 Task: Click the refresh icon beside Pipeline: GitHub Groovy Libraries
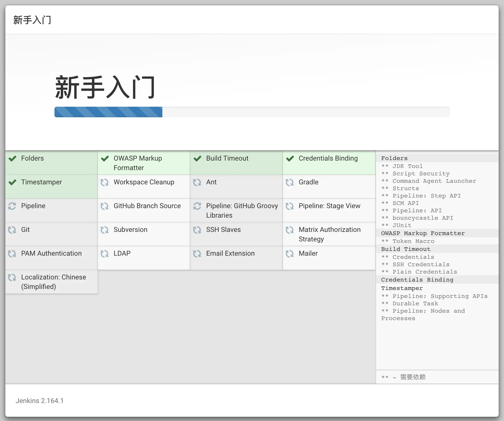pyautogui.click(x=198, y=206)
